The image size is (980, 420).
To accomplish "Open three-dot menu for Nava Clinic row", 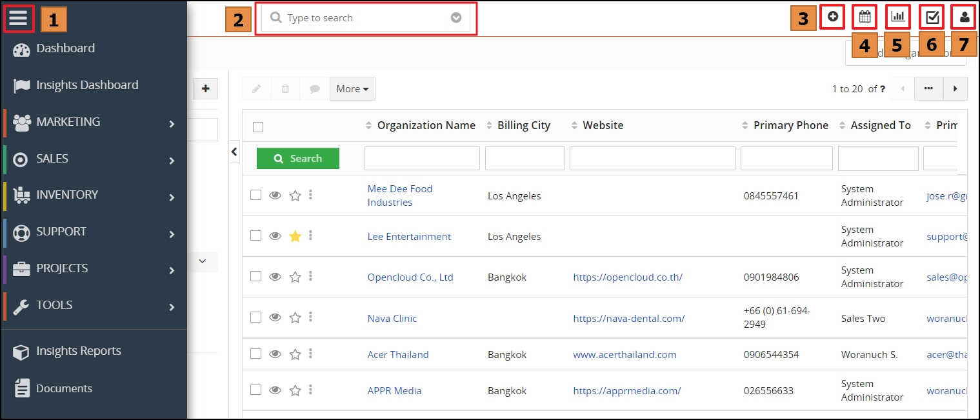I will pos(311,317).
